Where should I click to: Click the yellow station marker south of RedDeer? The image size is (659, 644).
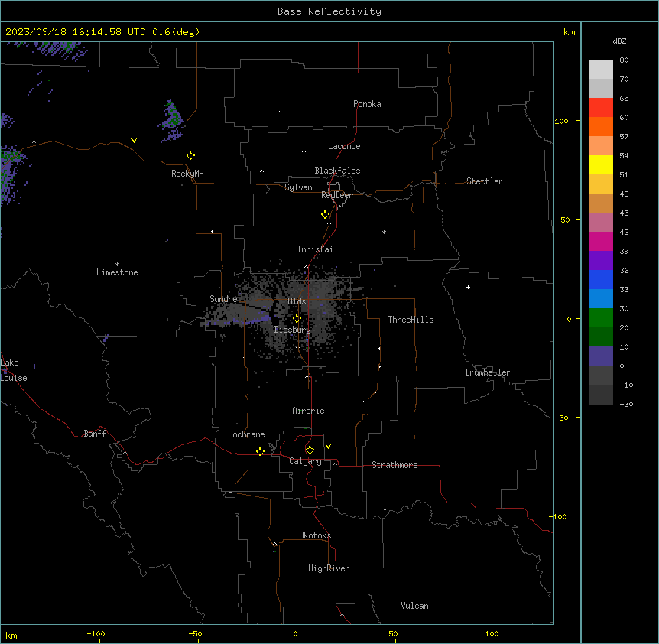326,215
